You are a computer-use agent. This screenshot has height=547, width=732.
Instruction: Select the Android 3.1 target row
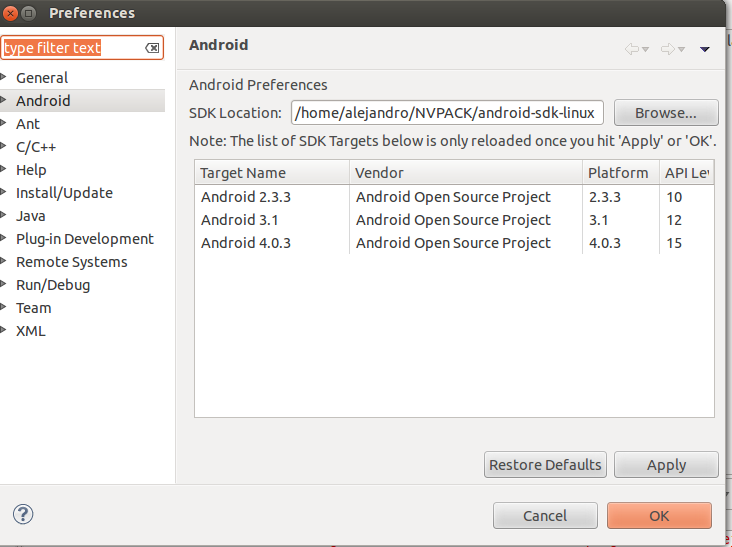pyautogui.click(x=454, y=220)
